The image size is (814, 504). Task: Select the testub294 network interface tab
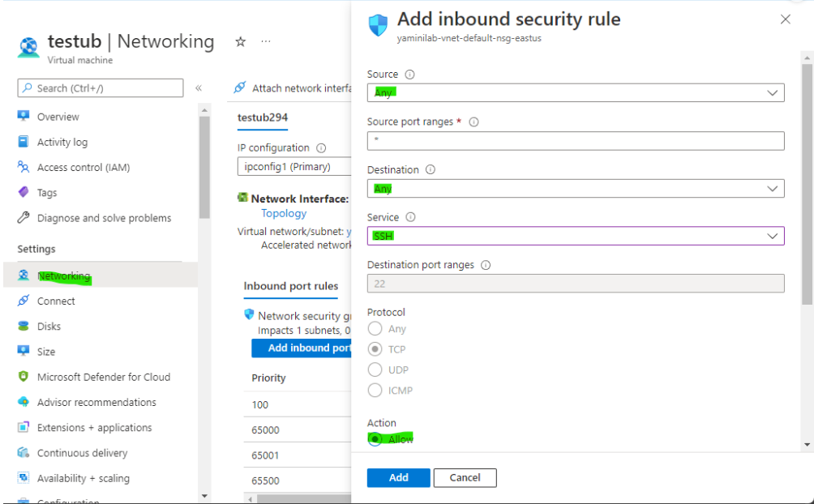[263, 117]
